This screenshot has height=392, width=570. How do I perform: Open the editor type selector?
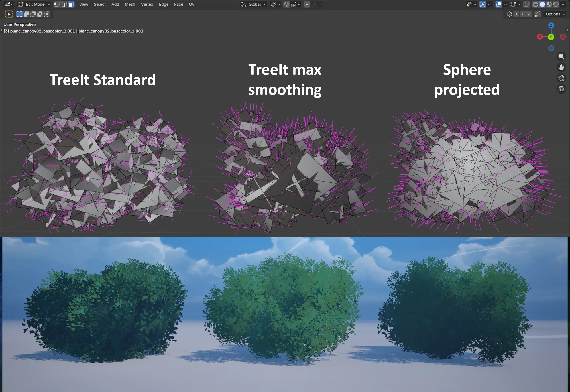[9, 4]
